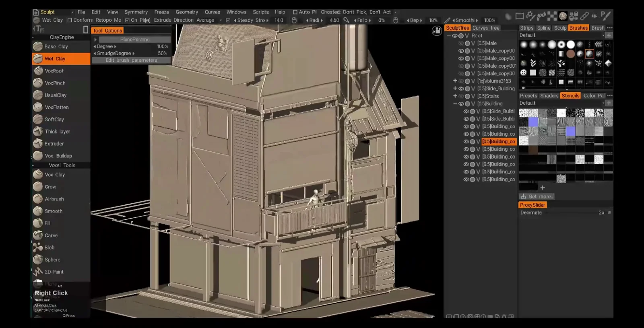The width and height of the screenshot is (644, 328).
Task: Open the Freeze menu
Action: pyautogui.click(x=161, y=12)
